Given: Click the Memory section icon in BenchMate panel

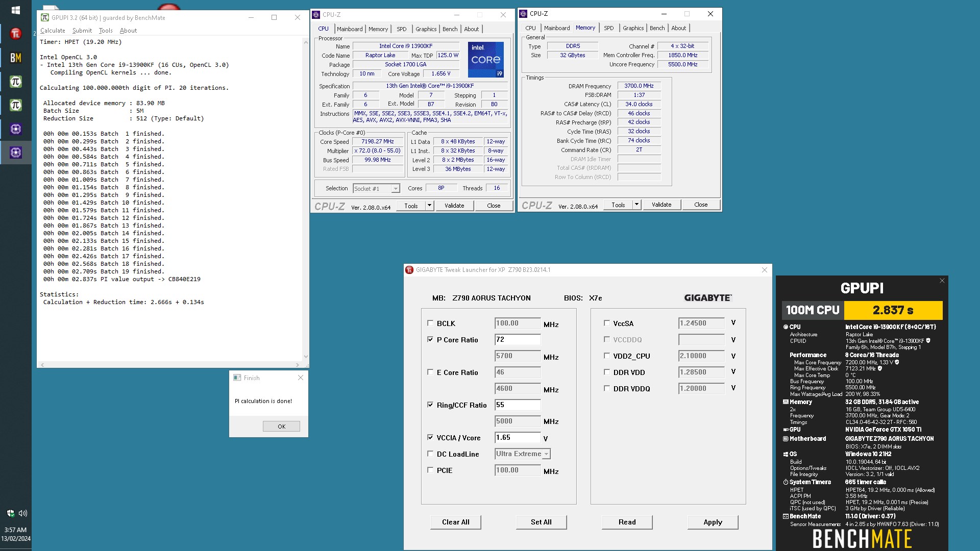Looking at the screenshot, I should (x=786, y=402).
